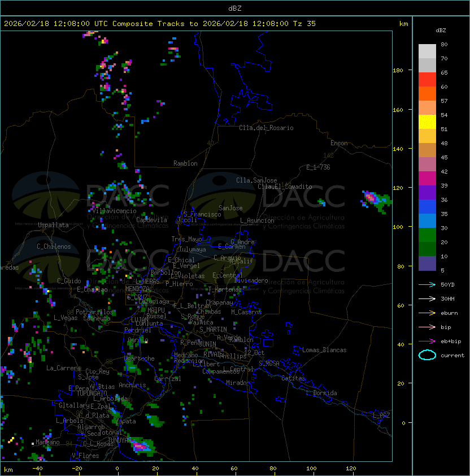The height and width of the screenshot is (476, 470).
Task: Click the 'Encon' map label
Action: [339, 143]
